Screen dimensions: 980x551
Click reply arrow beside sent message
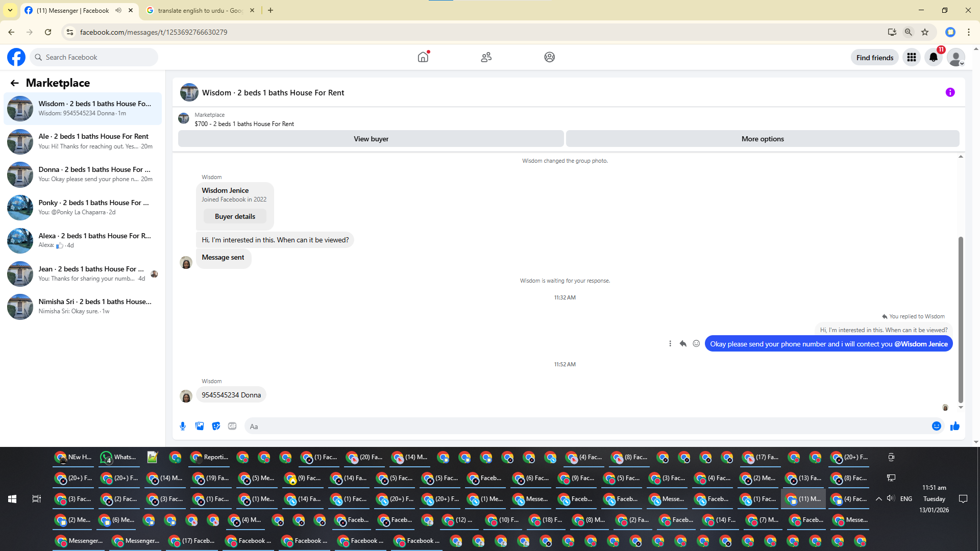click(683, 344)
